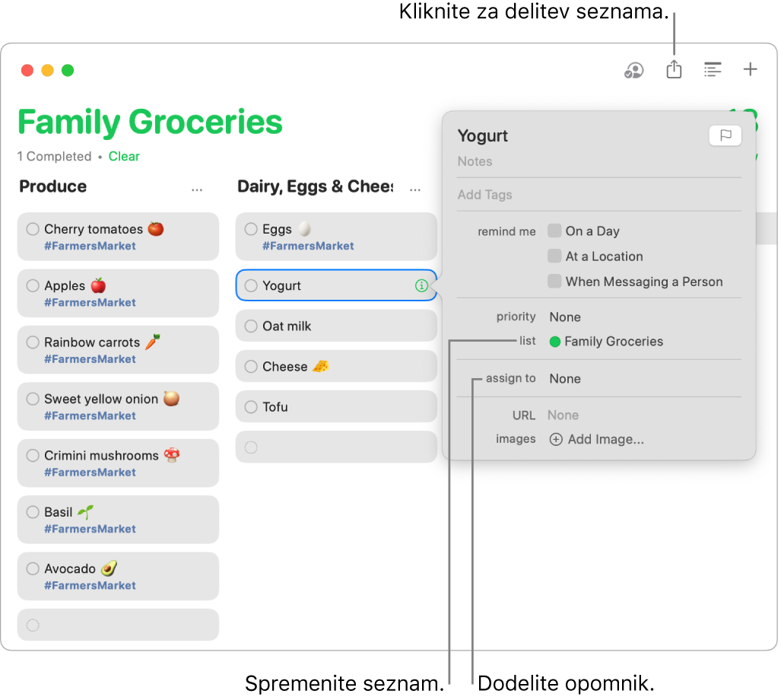
Task: Open Dairy, Eggs & Cheese column menu
Action: point(415,189)
